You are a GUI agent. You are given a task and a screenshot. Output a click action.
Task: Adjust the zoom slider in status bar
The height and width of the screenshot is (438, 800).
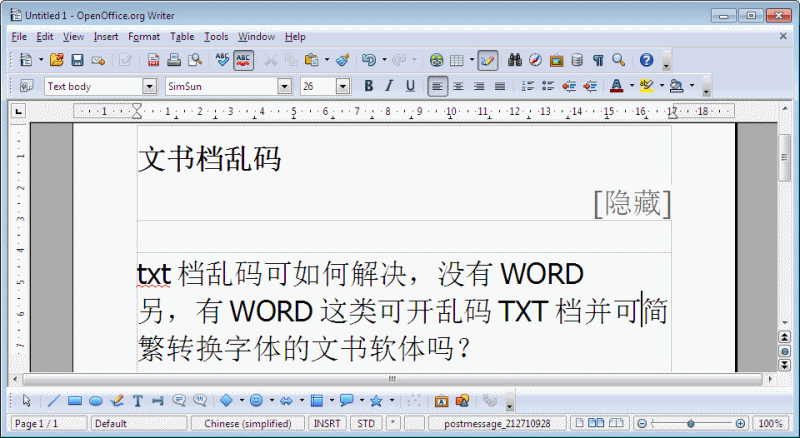coord(691,424)
